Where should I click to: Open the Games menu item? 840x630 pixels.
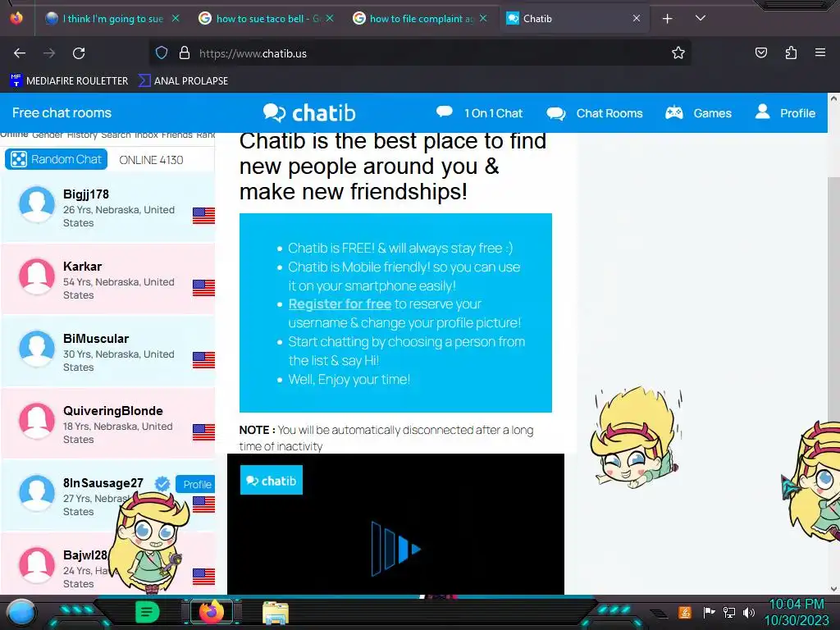point(698,113)
